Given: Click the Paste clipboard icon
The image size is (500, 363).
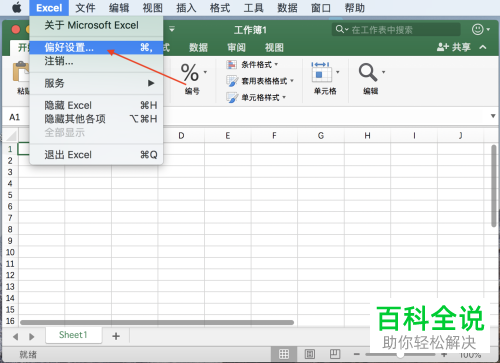Looking at the screenshot, I should (21, 71).
